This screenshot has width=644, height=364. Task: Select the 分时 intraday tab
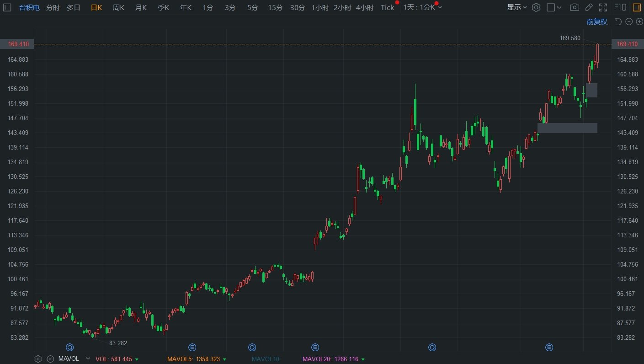coord(53,7)
